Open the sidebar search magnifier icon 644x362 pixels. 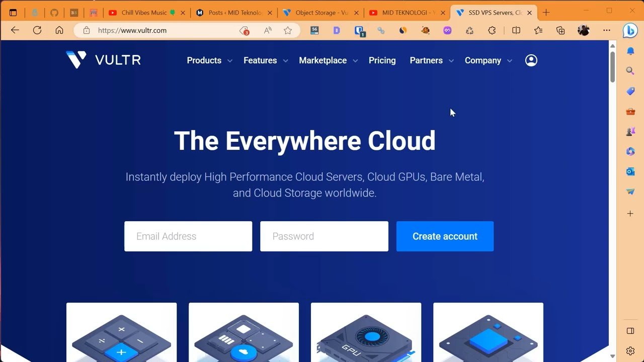[x=630, y=71]
